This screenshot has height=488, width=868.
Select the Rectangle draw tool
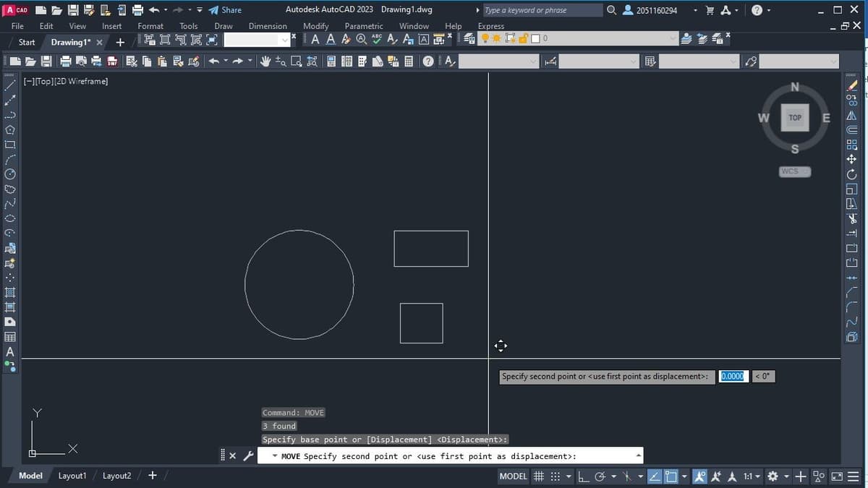(10, 145)
